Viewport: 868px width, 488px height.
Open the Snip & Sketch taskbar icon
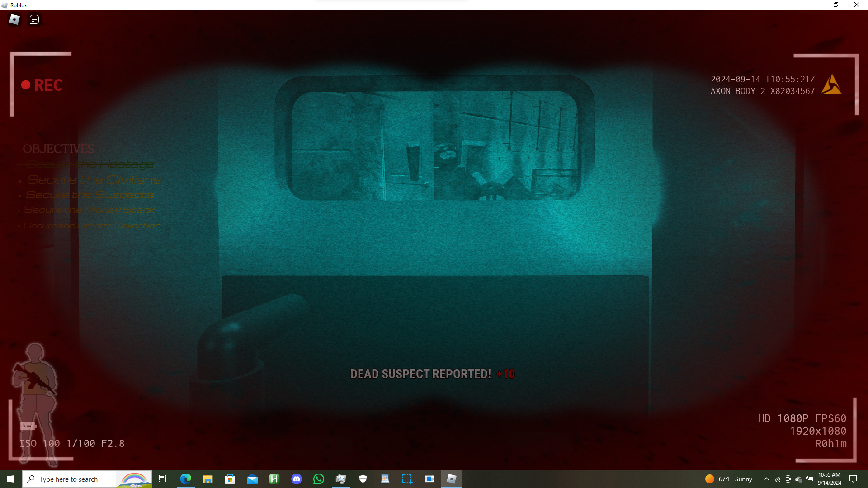pos(407,479)
